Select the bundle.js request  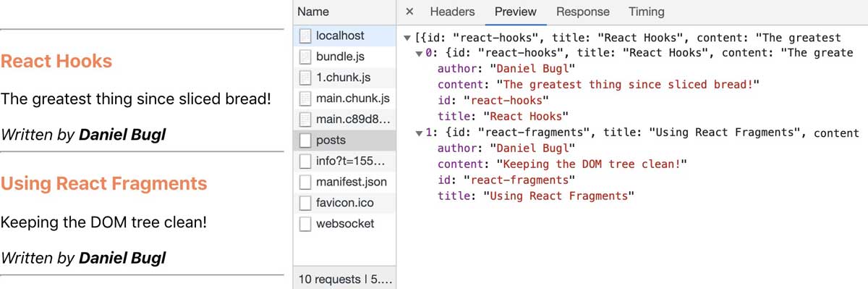click(345, 56)
